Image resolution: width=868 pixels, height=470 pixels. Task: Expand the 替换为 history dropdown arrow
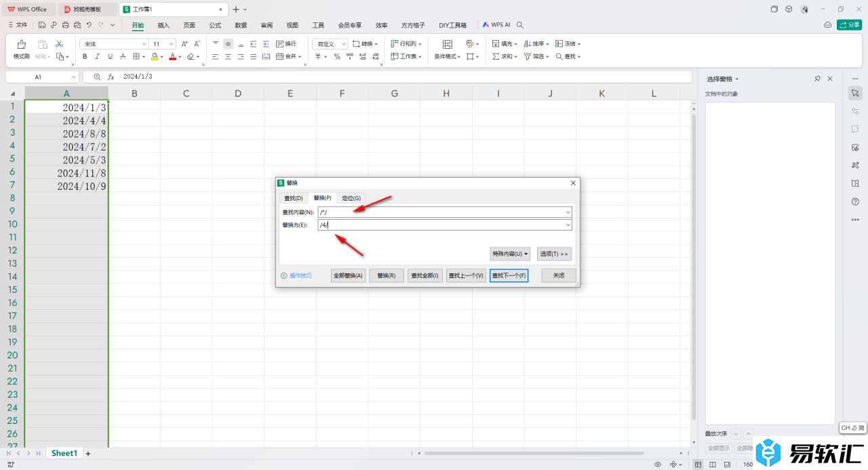568,225
